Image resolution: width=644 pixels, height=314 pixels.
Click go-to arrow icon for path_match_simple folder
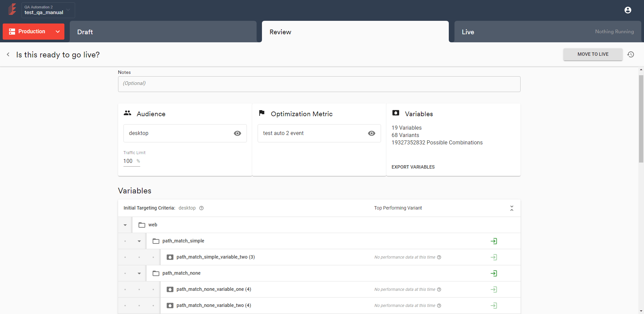tap(494, 241)
